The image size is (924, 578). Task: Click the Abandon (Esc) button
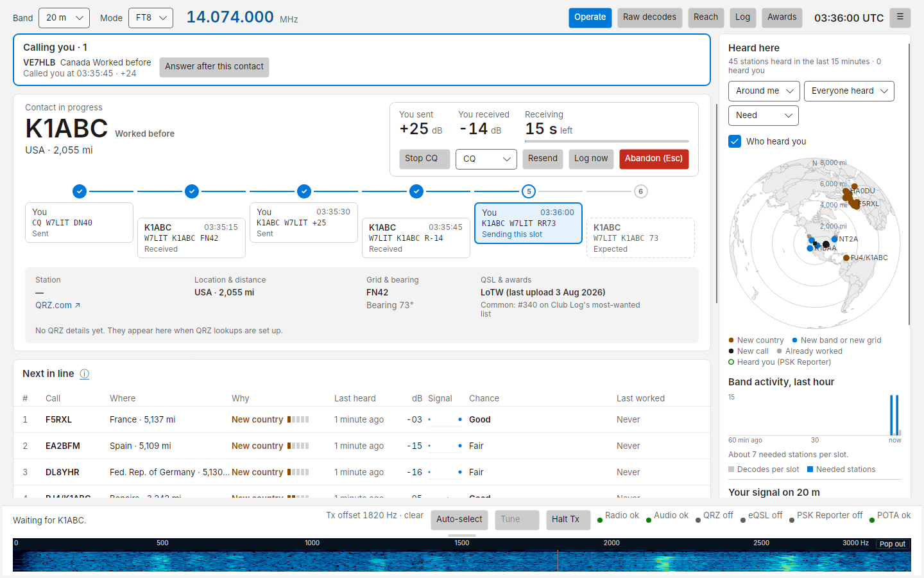pos(654,159)
